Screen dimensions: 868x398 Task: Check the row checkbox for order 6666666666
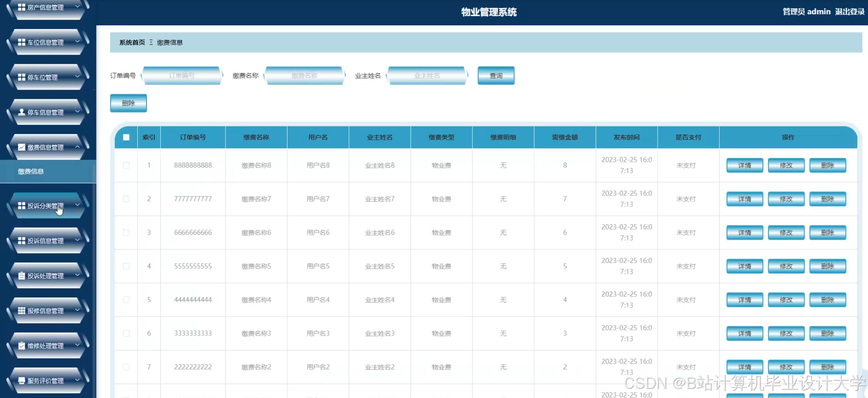pos(126,232)
